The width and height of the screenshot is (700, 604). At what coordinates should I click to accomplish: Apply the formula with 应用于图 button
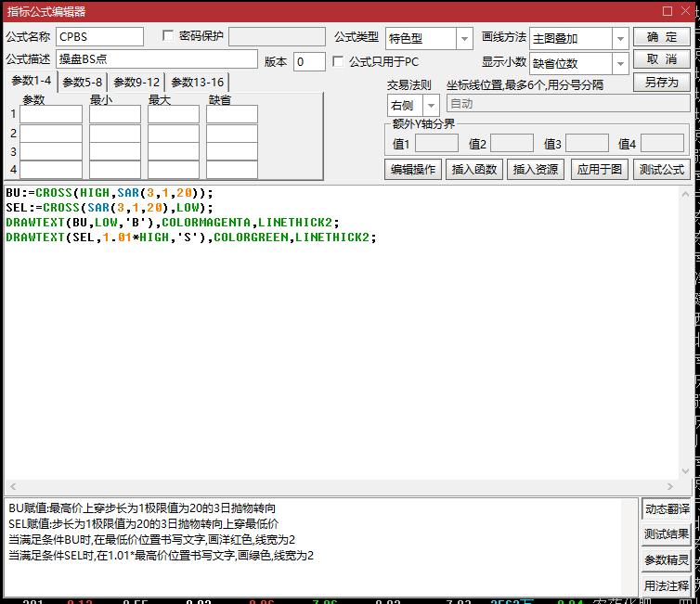(599, 170)
